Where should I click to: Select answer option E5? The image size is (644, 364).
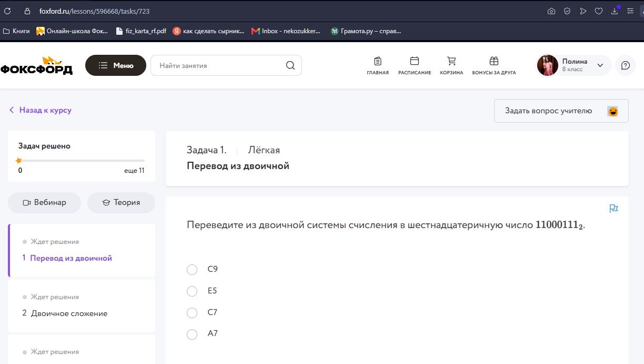(192, 291)
